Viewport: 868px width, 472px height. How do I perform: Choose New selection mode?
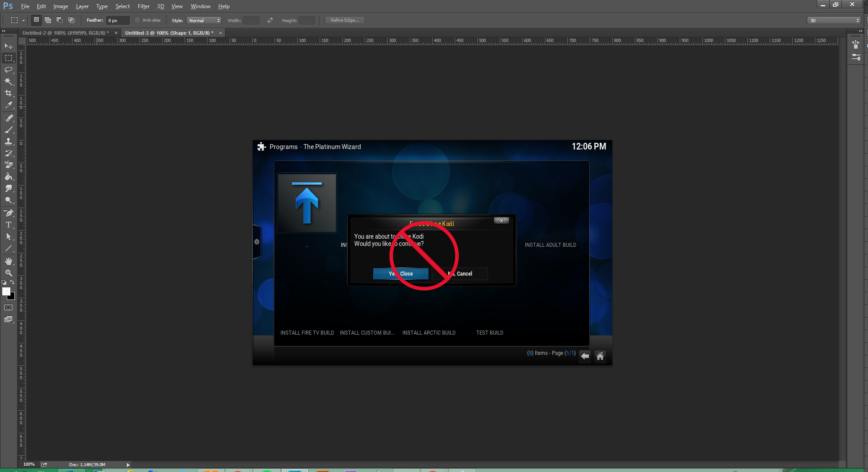pyautogui.click(x=36, y=20)
